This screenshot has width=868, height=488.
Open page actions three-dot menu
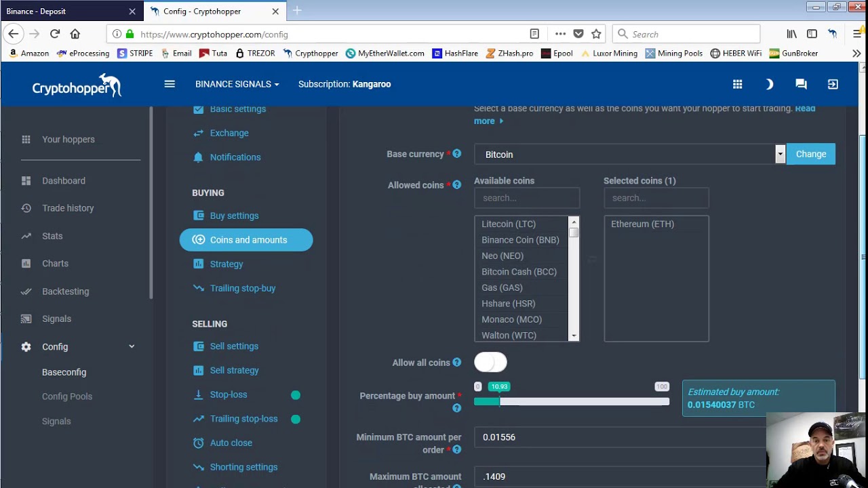tap(560, 34)
